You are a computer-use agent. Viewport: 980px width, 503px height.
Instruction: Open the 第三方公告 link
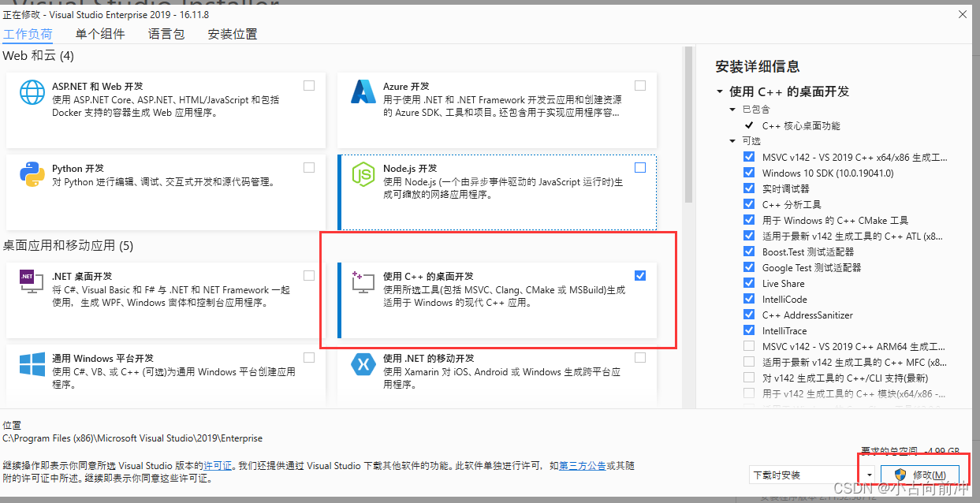tap(583, 466)
